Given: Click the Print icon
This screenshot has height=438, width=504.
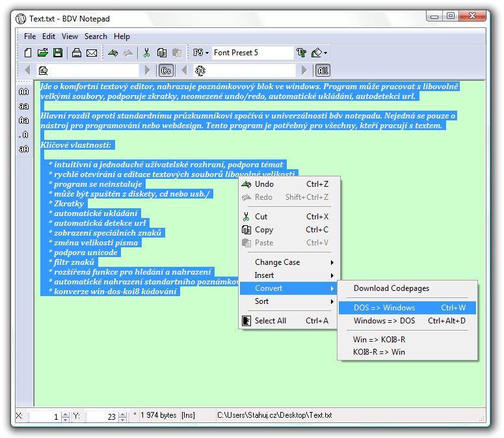Looking at the screenshot, I should click(x=77, y=53).
